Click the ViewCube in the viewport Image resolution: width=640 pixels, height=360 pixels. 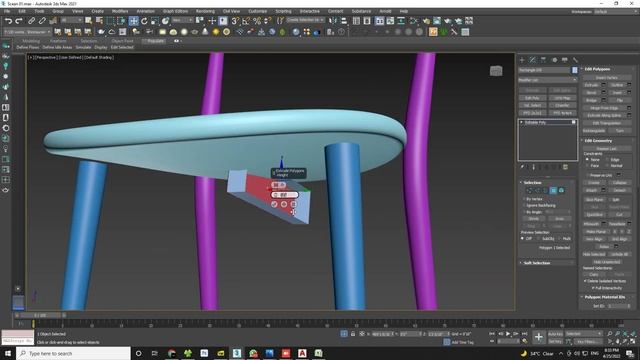(x=496, y=71)
